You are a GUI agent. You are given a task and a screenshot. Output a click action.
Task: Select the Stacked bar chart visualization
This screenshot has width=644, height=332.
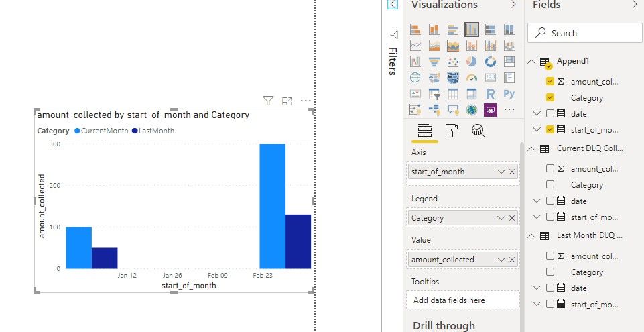[415, 30]
